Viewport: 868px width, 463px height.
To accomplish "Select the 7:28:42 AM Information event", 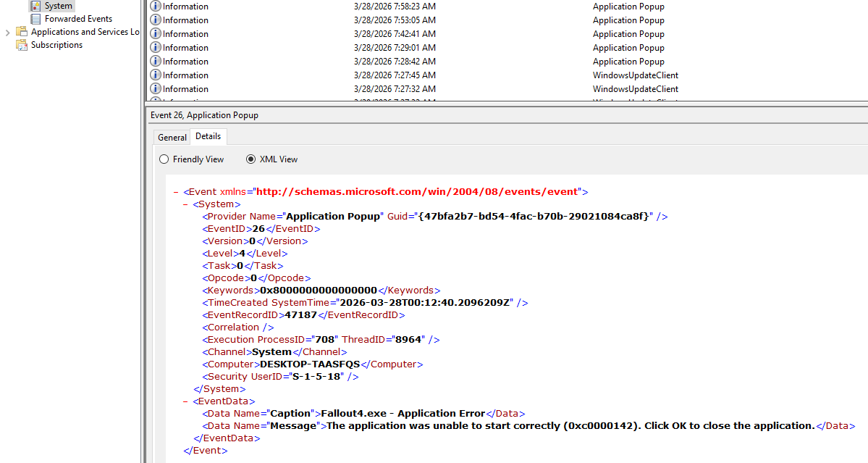I will point(507,62).
